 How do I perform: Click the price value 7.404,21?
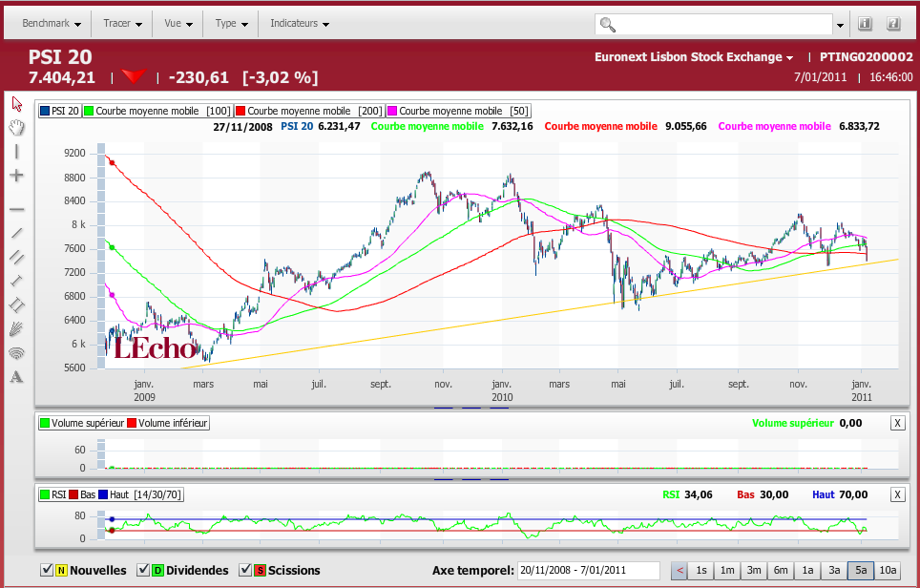(x=62, y=77)
